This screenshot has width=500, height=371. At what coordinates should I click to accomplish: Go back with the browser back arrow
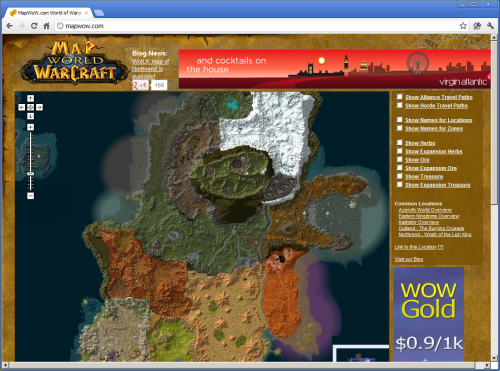pos(9,26)
